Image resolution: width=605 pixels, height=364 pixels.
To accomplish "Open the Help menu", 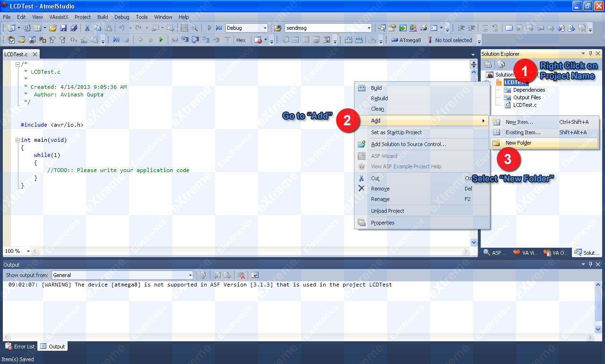I will 183,17.
